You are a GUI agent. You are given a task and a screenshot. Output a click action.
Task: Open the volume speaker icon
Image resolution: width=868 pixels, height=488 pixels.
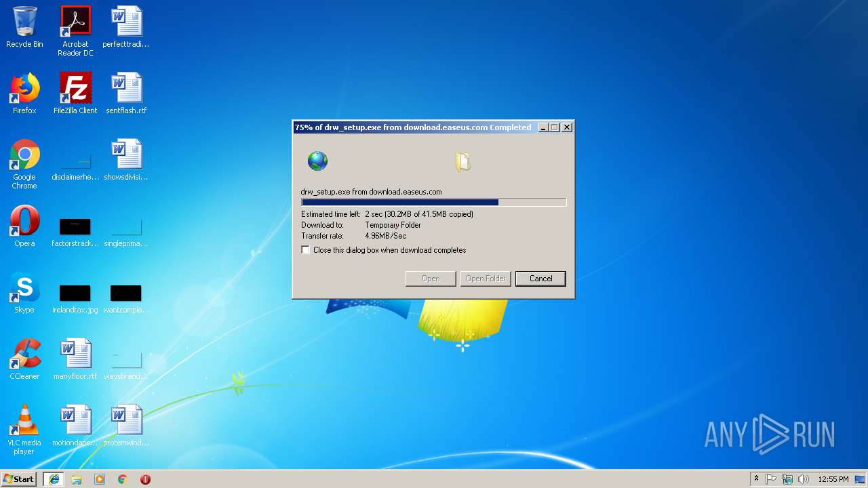click(x=804, y=479)
